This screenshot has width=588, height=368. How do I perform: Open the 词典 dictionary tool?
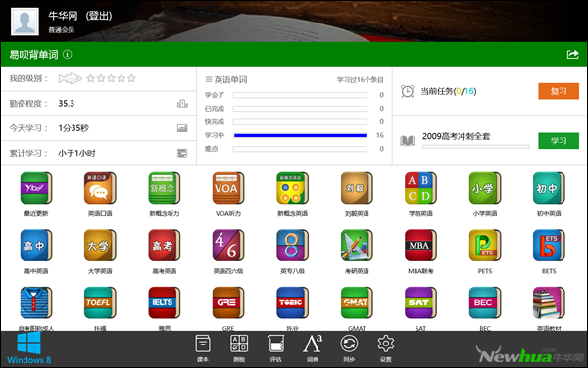pyautogui.click(x=313, y=347)
